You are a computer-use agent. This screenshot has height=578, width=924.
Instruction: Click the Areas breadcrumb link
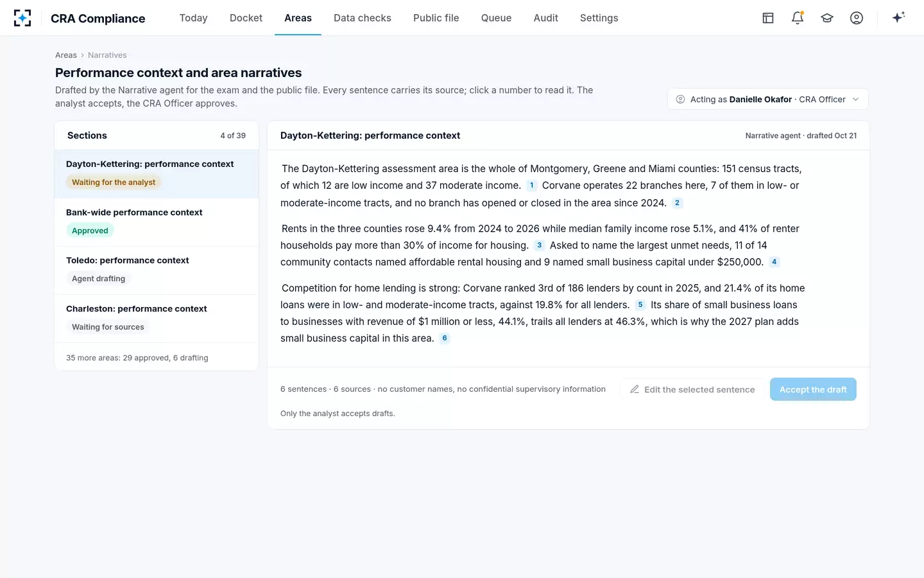(x=66, y=55)
